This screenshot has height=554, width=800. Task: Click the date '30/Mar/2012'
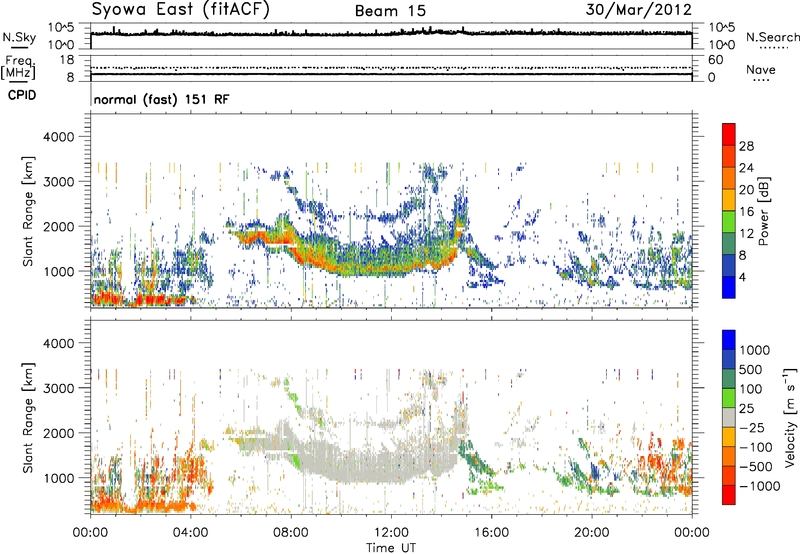click(x=638, y=10)
